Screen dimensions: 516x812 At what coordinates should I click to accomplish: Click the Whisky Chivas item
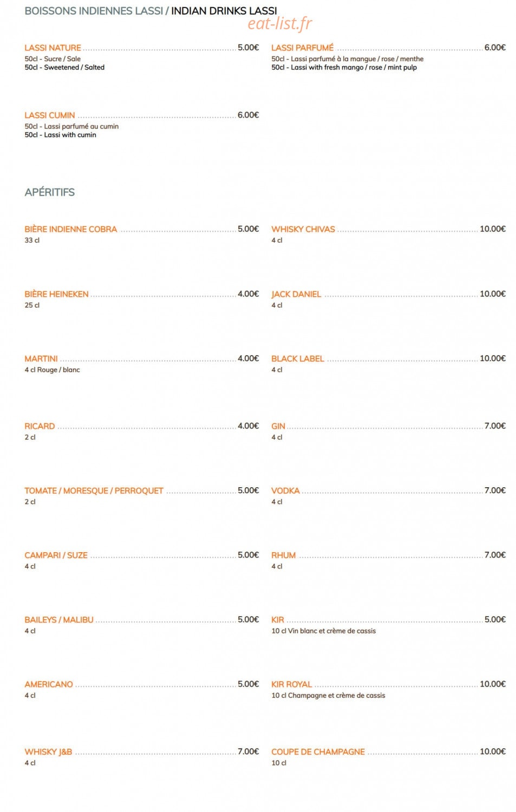pyautogui.click(x=303, y=229)
